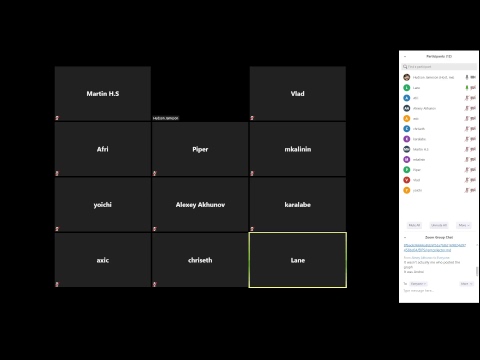
Task: Click Alexey Akhunov's dark avatar in the participants list
Action: coord(407,108)
